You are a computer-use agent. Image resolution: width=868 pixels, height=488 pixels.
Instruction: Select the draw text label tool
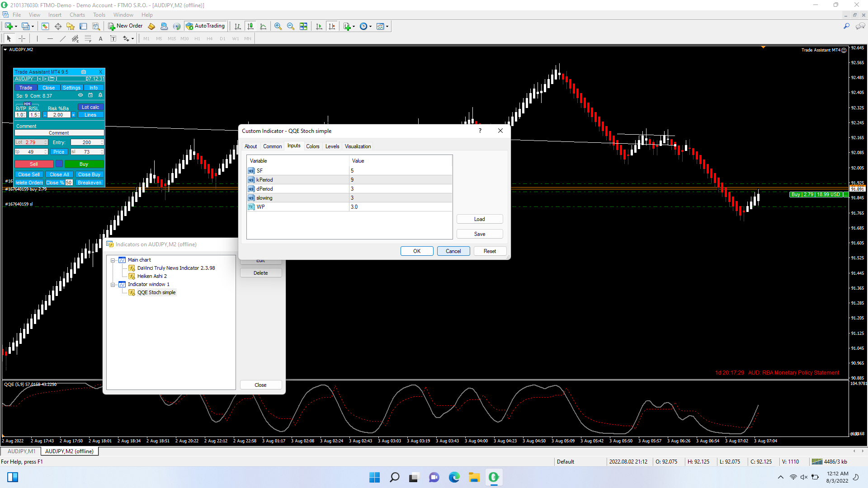[113, 39]
